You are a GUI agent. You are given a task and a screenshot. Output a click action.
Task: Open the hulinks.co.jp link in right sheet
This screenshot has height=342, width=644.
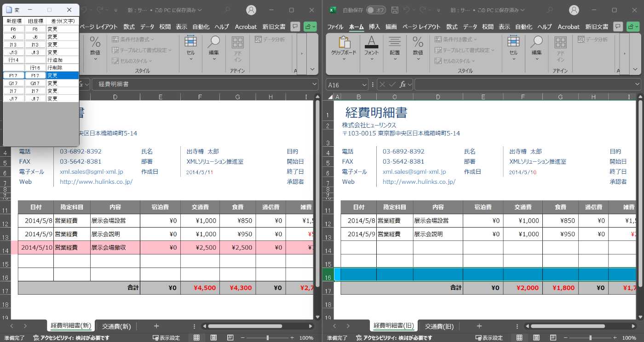(419, 182)
